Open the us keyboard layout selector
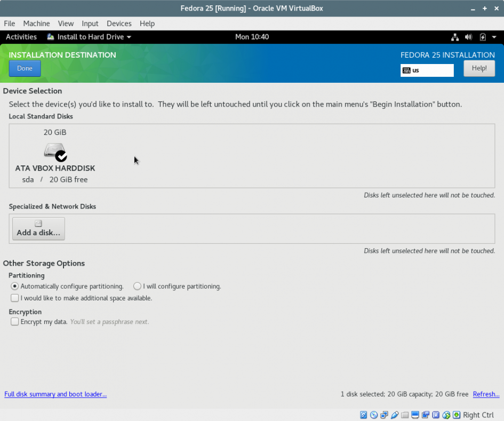 (x=427, y=70)
